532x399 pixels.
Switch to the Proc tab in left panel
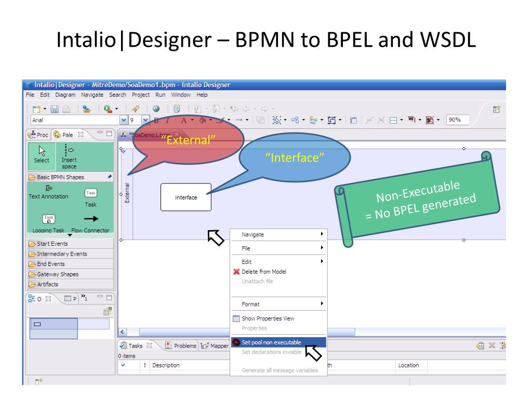tap(38, 135)
